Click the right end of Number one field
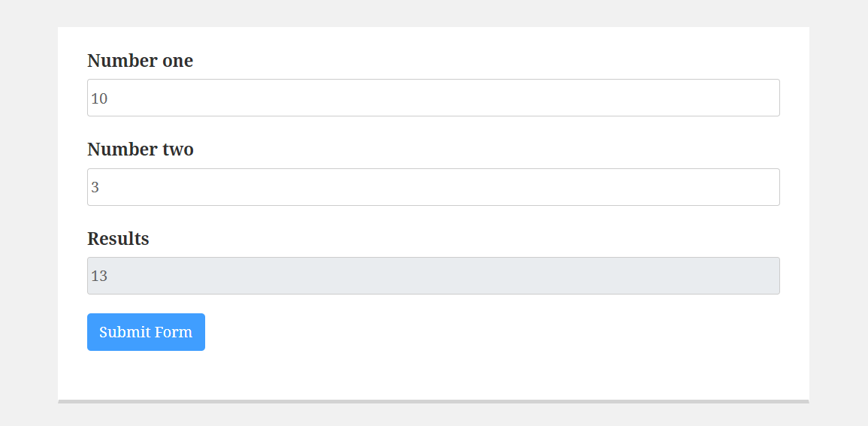Image resolution: width=868 pixels, height=426 pixels. [x=767, y=98]
